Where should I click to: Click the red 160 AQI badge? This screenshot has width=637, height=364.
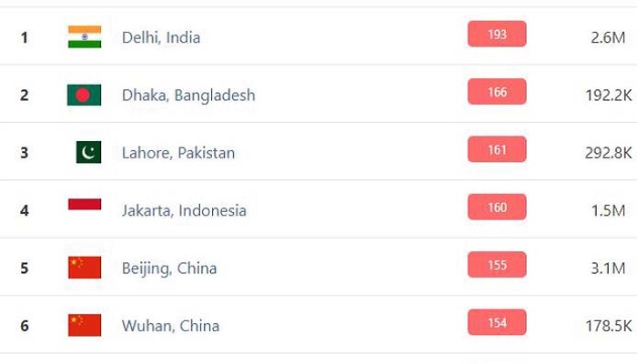pos(497,207)
